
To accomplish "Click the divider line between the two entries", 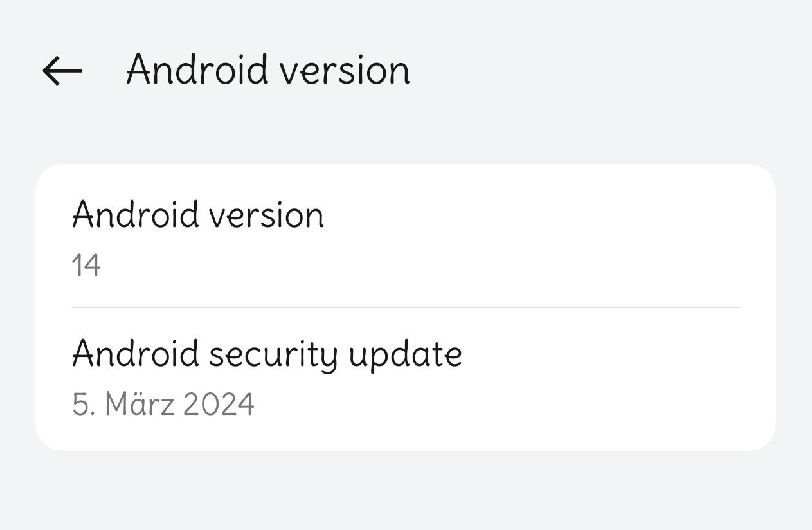I will 405,307.
